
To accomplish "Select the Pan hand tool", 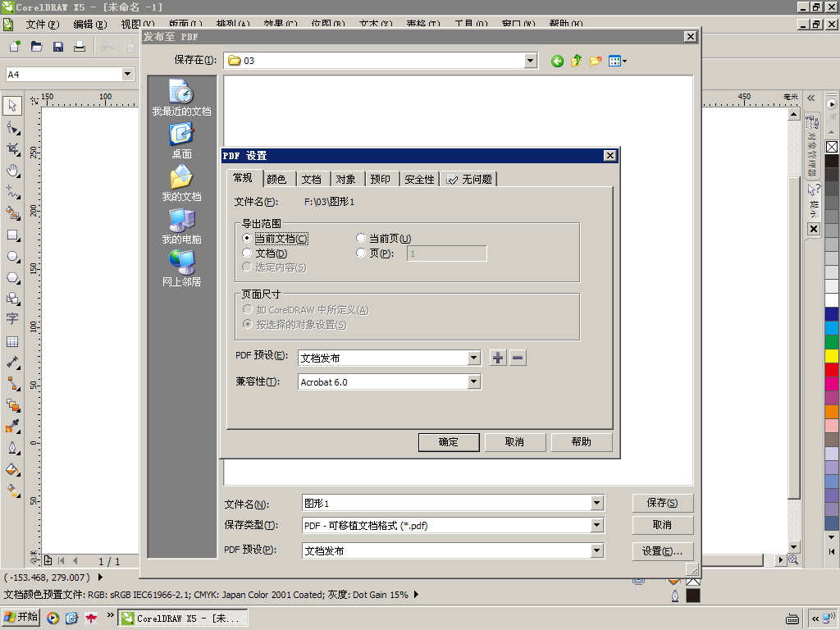I will click(x=12, y=171).
